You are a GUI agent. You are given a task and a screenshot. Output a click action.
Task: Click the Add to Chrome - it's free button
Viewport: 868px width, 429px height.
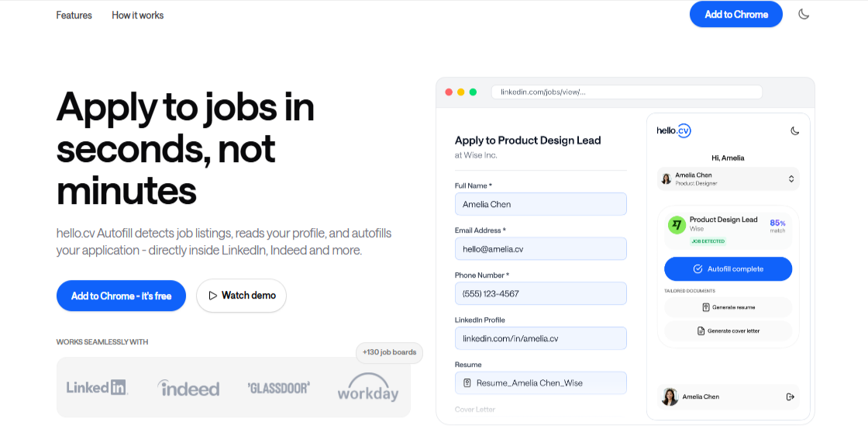tap(121, 296)
